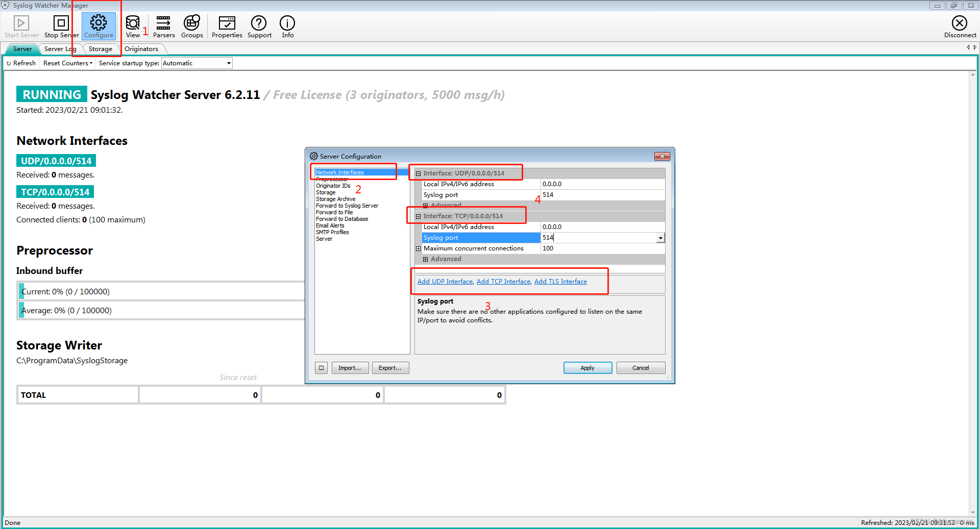Collapse the Interface: UDP/0.0.0.0/514 section
Image resolution: width=980 pixels, height=529 pixels.
coord(419,173)
